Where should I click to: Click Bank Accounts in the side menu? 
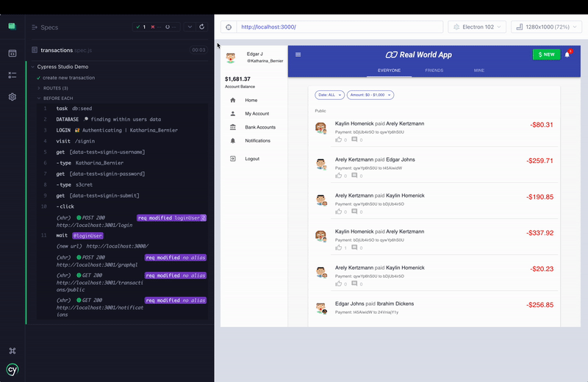(260, 127)
